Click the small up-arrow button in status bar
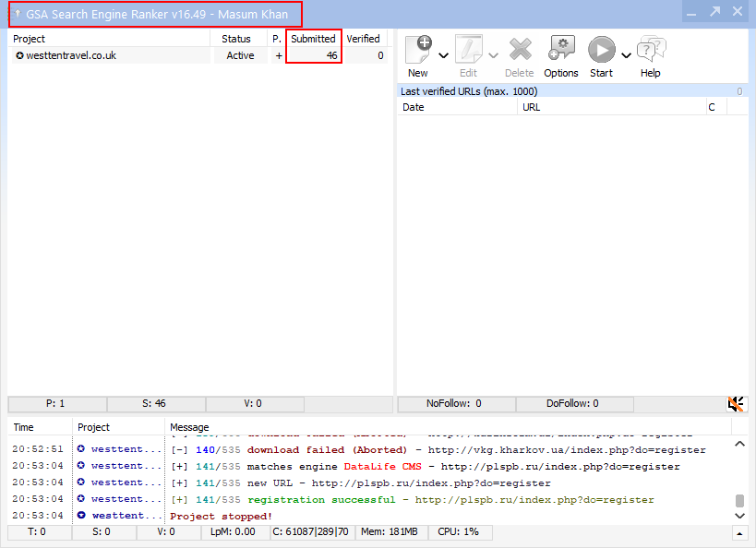Screen dimensions: 756x548 (739, 533)
